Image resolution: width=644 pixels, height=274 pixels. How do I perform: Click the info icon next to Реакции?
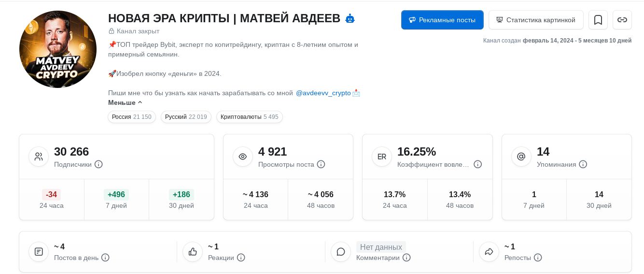[241, 258]
